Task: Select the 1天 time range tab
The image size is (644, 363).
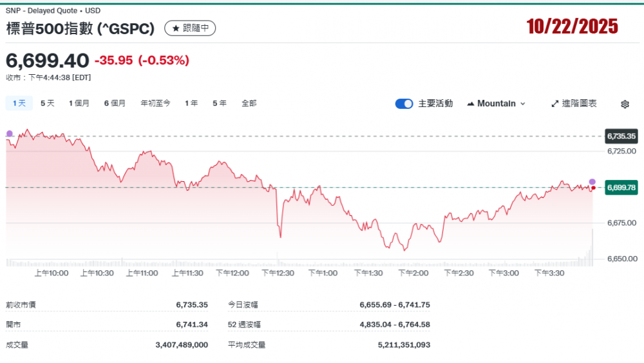Action: coord(19,103)
